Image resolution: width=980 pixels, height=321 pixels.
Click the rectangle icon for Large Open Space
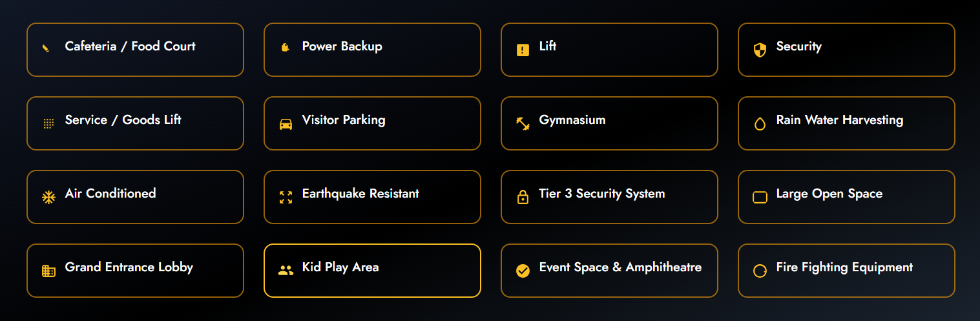(x=760, y=197)
